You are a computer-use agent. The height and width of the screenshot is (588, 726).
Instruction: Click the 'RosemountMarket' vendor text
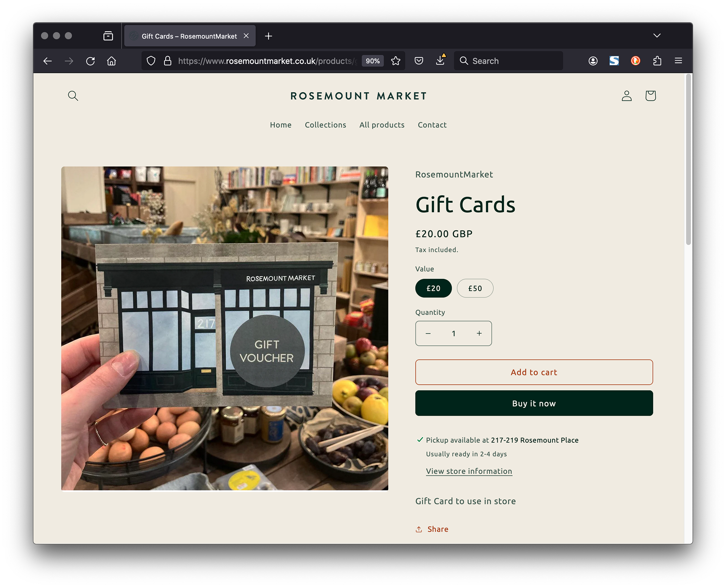[x=454, y=174]
